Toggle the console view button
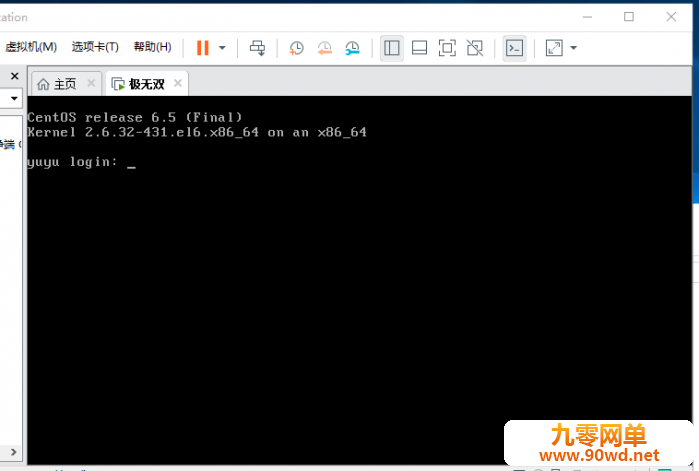This screenshot has height=471, width=699. coord(514,48)
